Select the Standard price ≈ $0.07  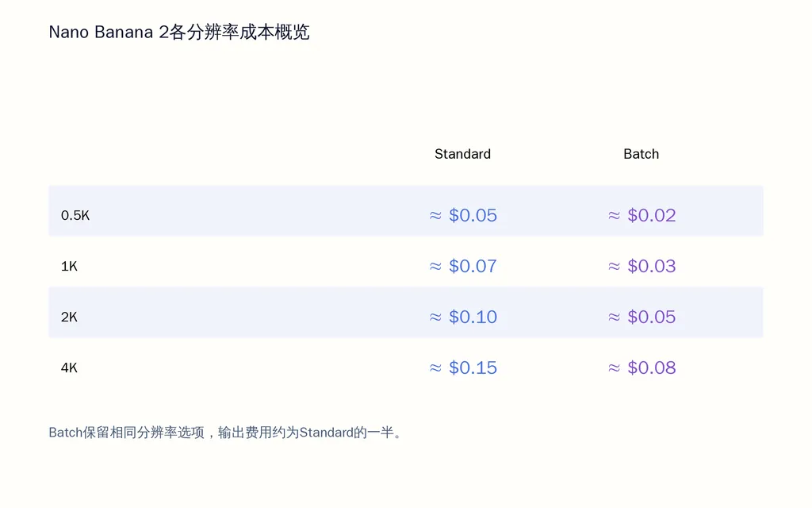pos(463,266)
